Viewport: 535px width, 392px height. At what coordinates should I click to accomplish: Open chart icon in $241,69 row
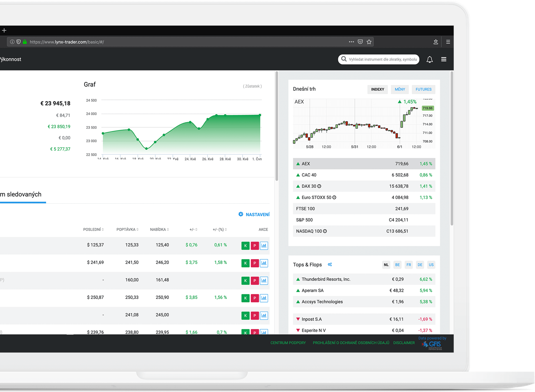point(264,263)
